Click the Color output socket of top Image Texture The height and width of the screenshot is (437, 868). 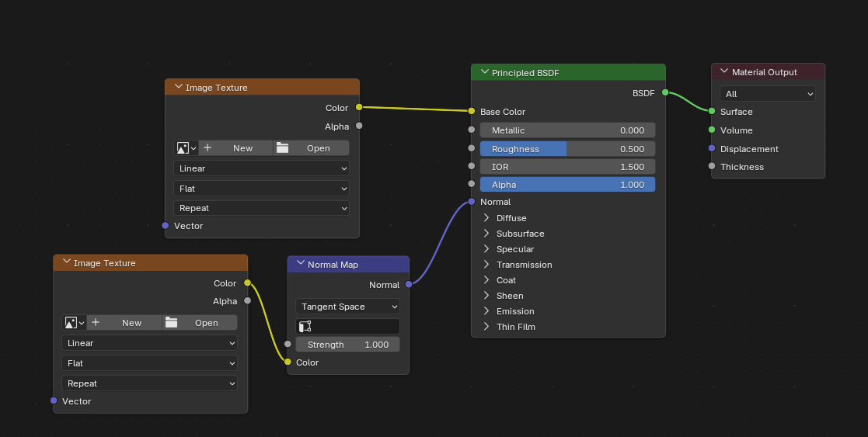(358, 107)
